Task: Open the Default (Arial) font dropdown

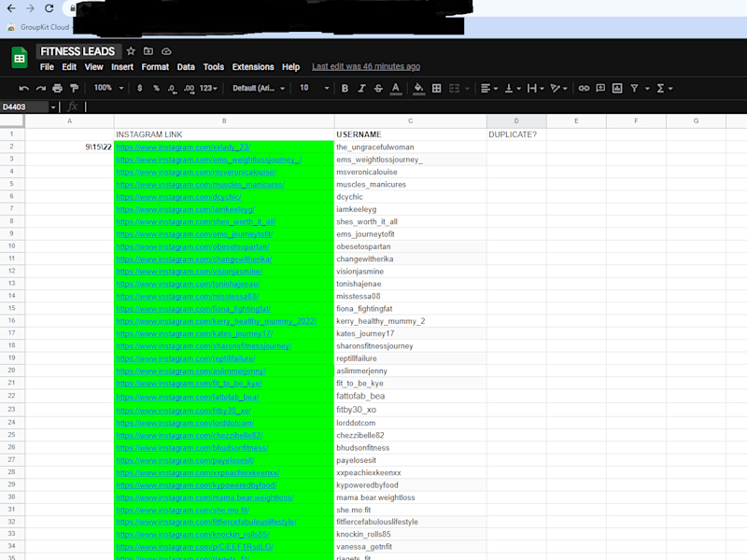Action: 259,88
